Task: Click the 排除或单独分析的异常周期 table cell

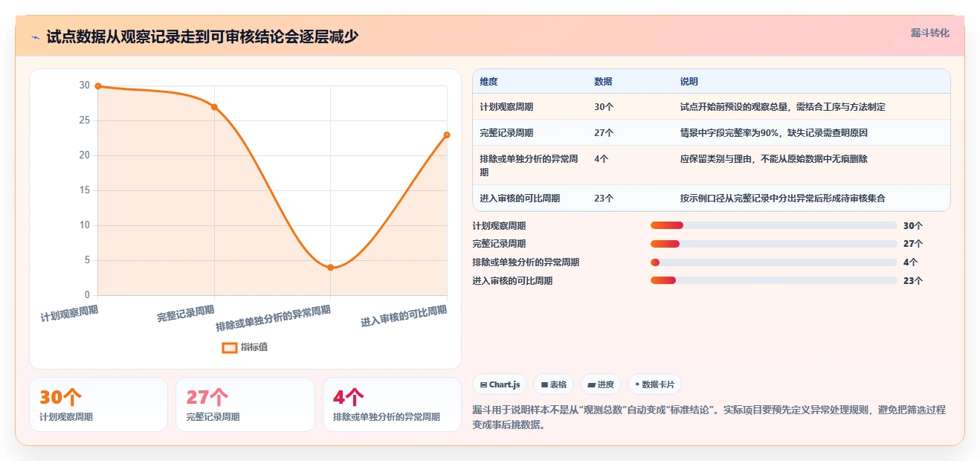Action: point(529,165)
